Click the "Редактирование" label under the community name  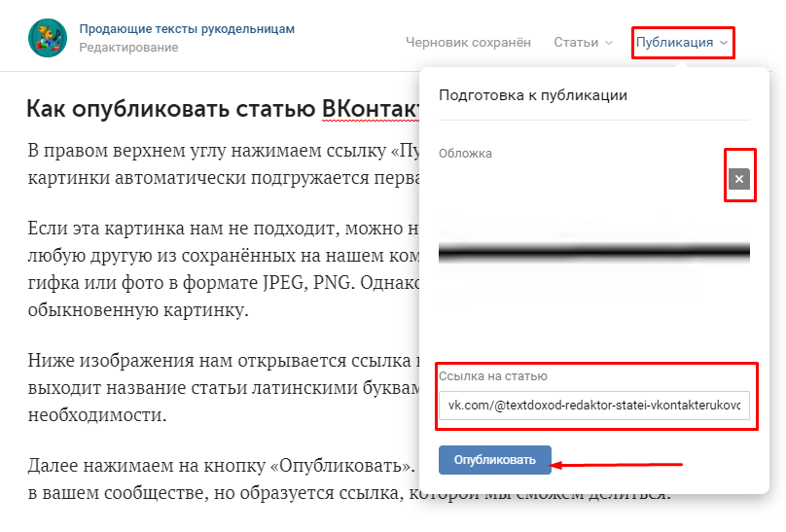[128, 48]
